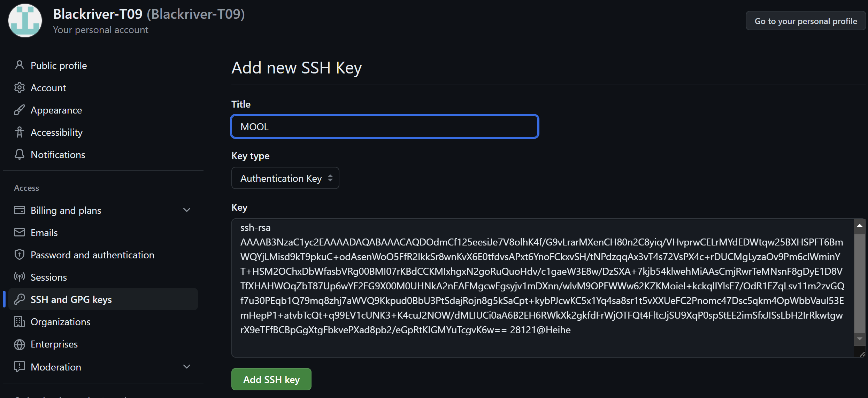The width and height of the screenshot is (868, 398).
Task: Click the broadcast icon beside Sessions
Action: 20,277
